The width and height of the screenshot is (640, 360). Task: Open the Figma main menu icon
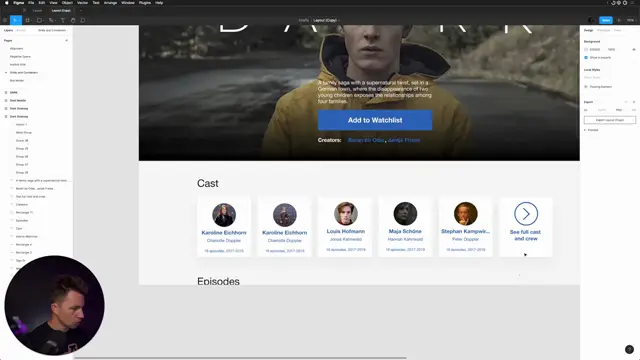pyautogui.click(x=5, y=20)
